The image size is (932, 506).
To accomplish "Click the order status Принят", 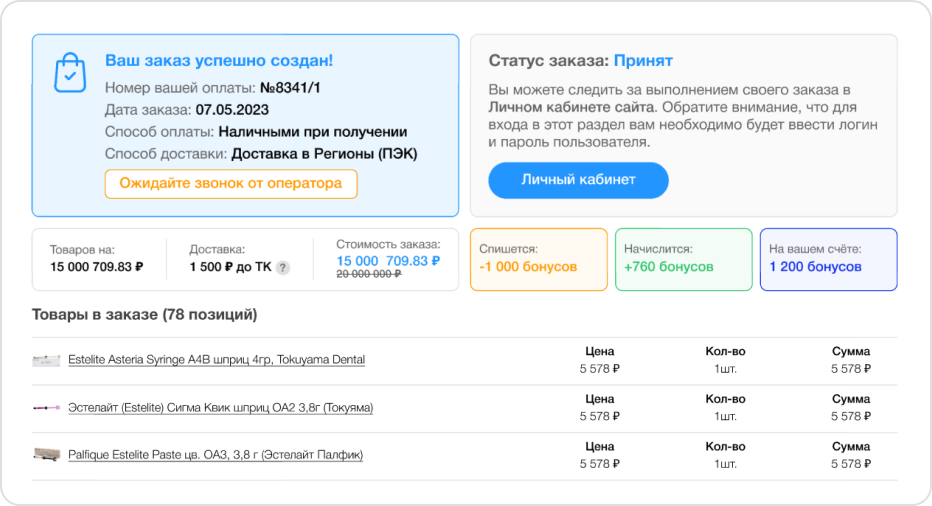I will coord(643,61).
